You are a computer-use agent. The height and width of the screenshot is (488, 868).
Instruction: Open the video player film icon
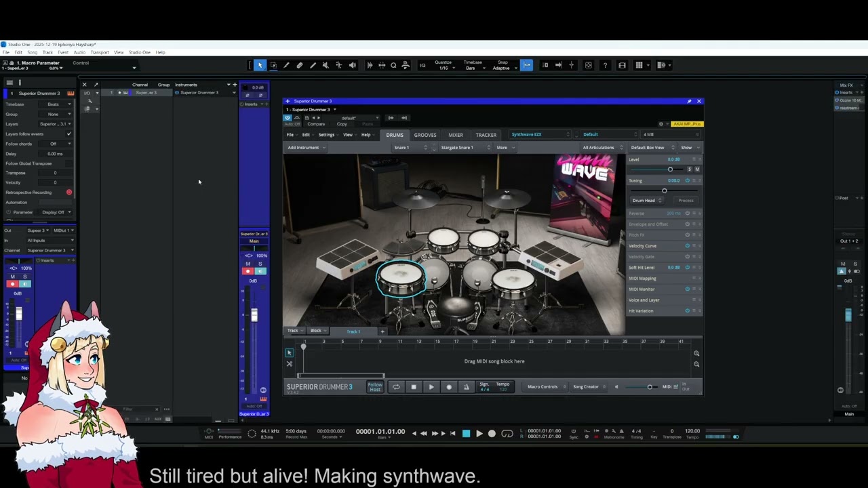point(622,65)
